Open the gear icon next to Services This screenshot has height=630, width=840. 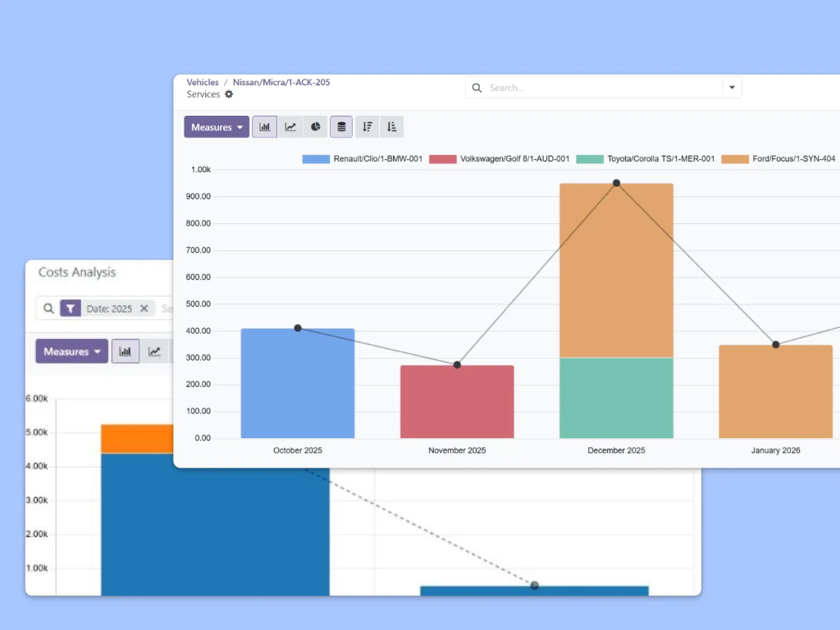coord(228,94)
